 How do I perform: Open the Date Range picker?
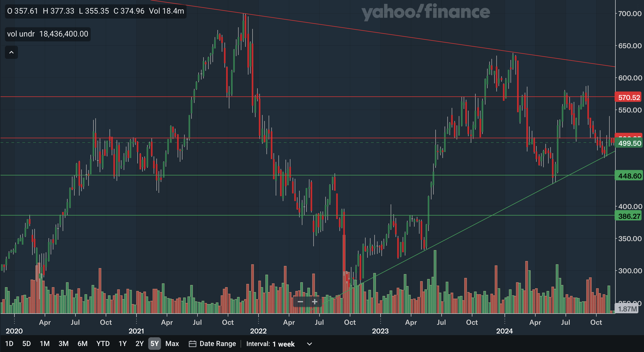pos(217,344)
